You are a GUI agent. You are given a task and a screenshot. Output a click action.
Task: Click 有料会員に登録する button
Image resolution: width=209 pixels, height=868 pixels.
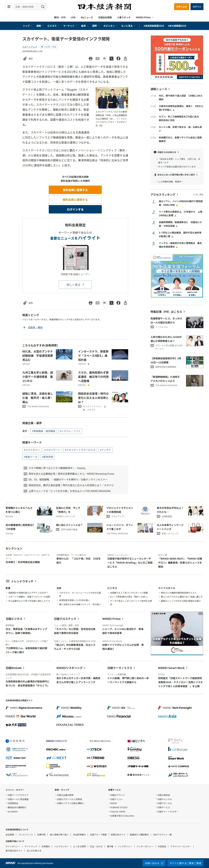click(x=75, y=190)
